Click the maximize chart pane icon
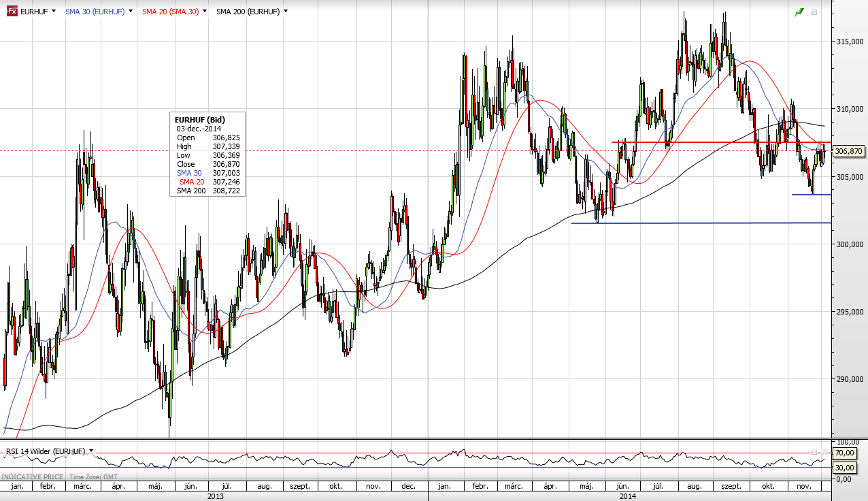Image resolution: width=868 pixels, height=501 pixels. tap(814, 12)
